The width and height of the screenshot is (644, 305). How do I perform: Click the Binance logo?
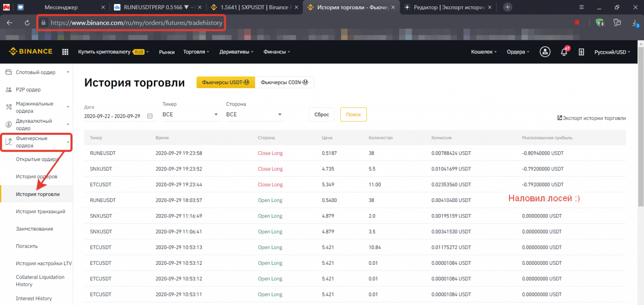pos(31,52)
